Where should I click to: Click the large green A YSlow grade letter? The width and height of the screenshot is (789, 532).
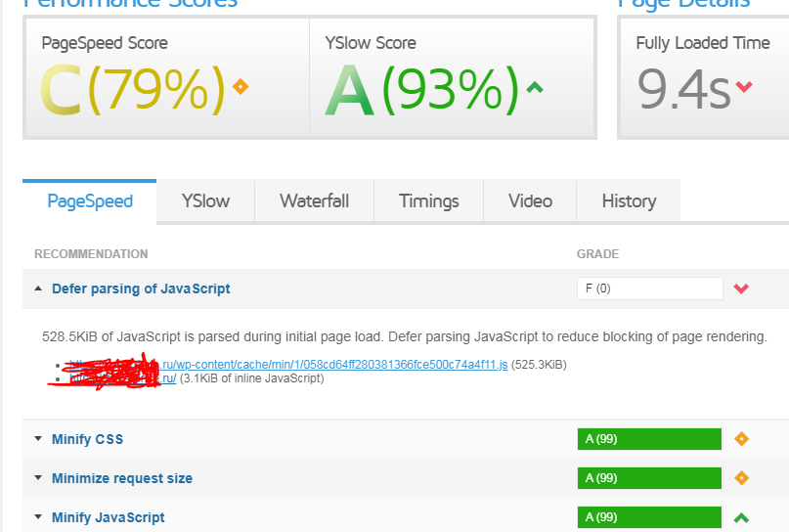350,90
